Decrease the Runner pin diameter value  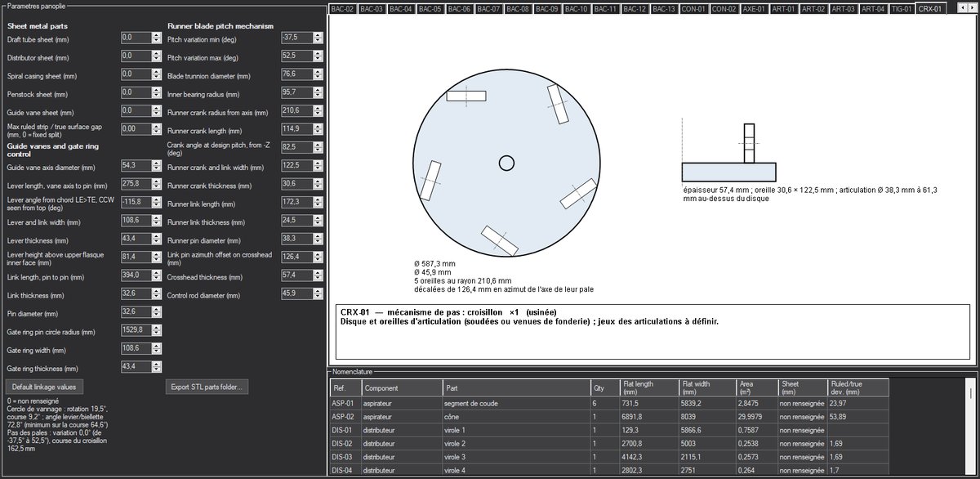click(x=318, y=243)
